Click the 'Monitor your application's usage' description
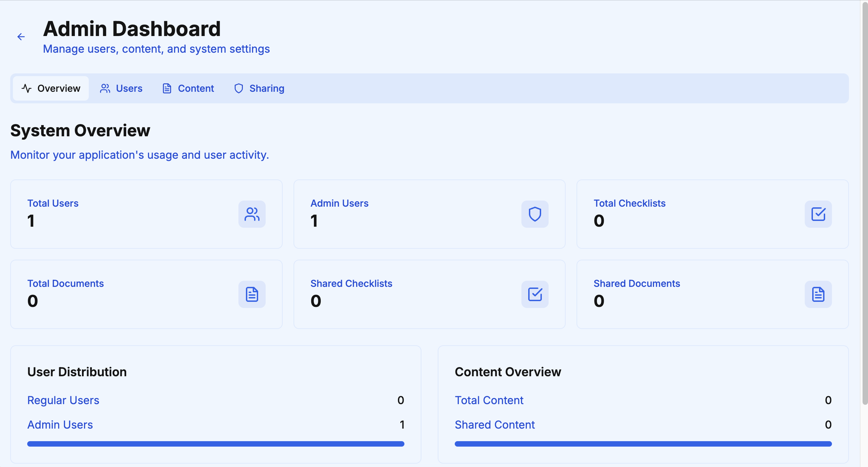This screenshot has height=467, width=868. [140, 155]
